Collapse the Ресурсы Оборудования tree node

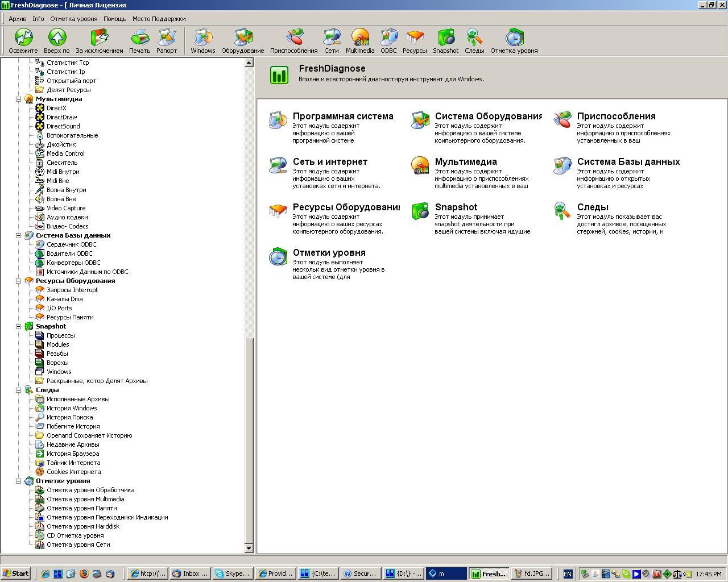click(18, 281)
